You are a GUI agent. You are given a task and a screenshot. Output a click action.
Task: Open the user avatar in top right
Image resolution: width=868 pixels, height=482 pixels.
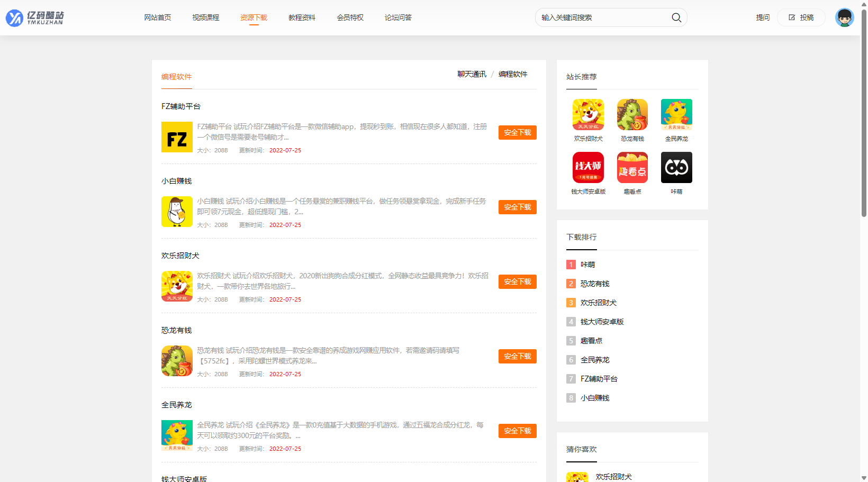tap(845, 17)
